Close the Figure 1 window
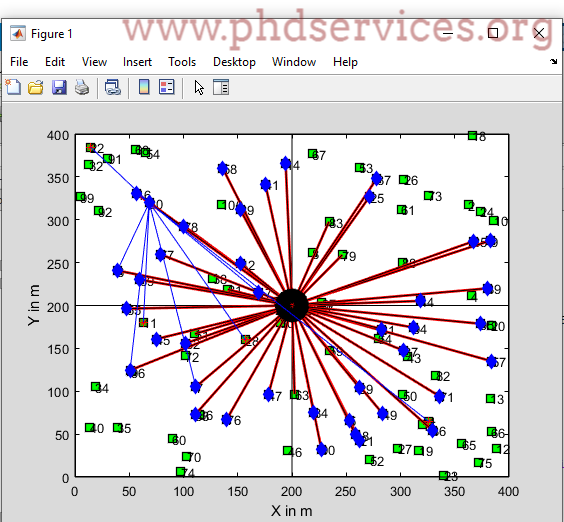The height and width of the screenshot is (522, 564). (x=539, y=33)
